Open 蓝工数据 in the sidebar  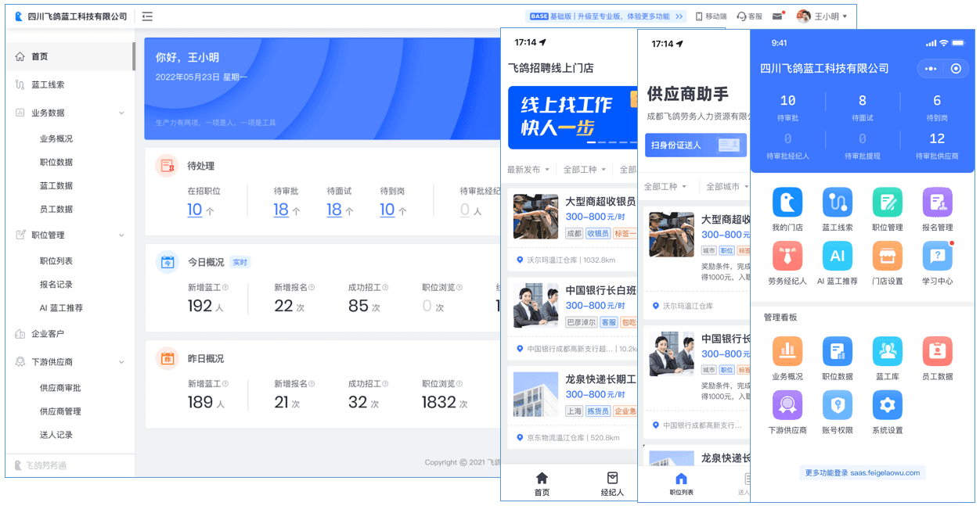coord(56,185)
